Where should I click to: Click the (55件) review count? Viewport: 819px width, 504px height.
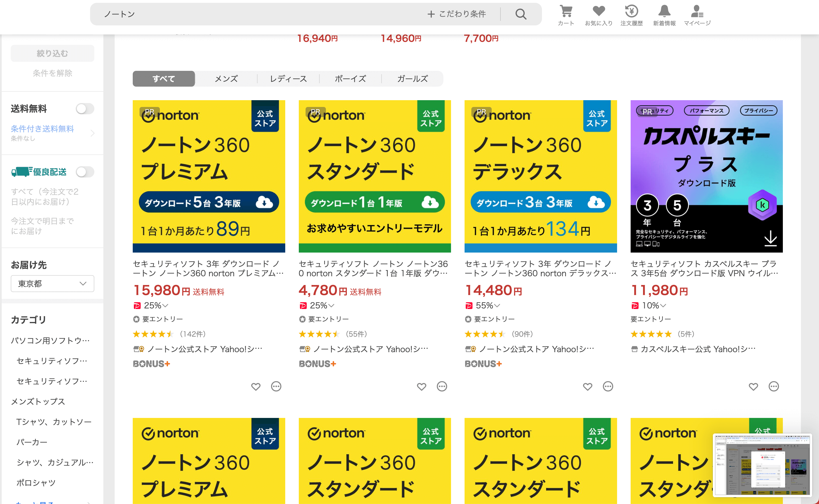356,334
